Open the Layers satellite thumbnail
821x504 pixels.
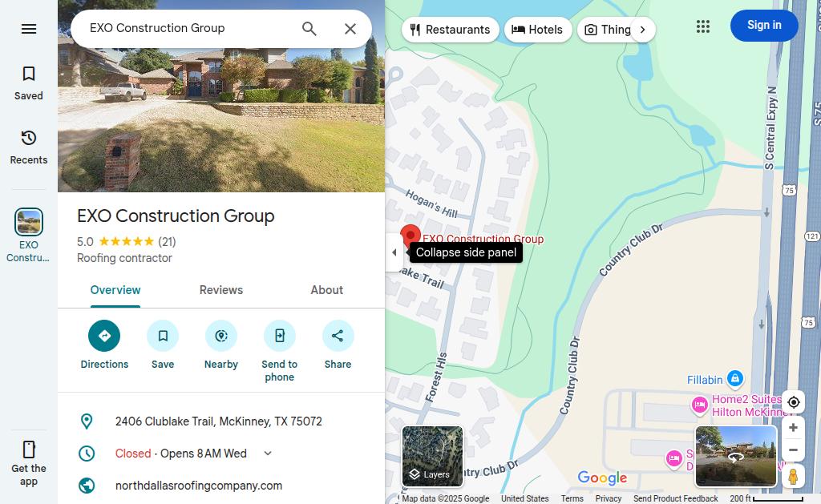click(x=432, y=457)
